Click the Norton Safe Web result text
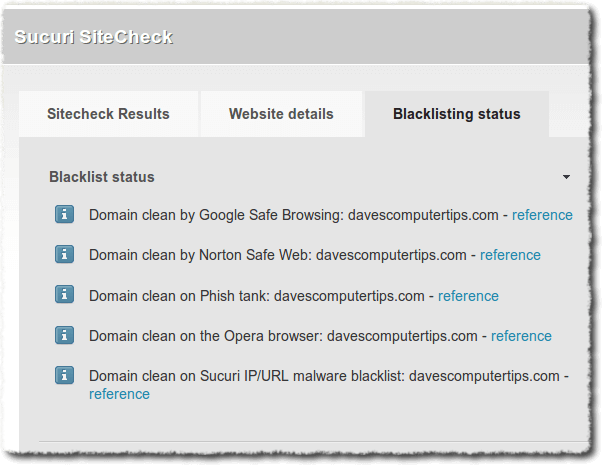Image resolution: width=603 pixels, height=466 pixels. click(278, 255)
